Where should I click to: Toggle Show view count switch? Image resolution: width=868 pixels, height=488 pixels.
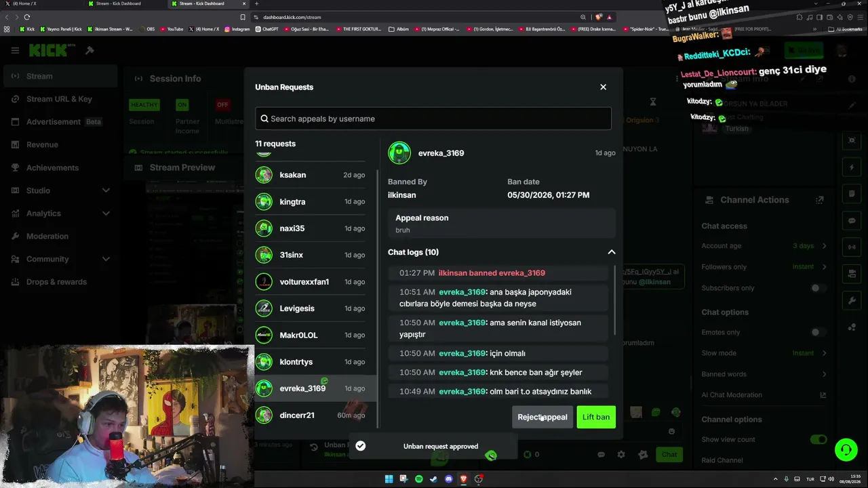tap(818, 439)
